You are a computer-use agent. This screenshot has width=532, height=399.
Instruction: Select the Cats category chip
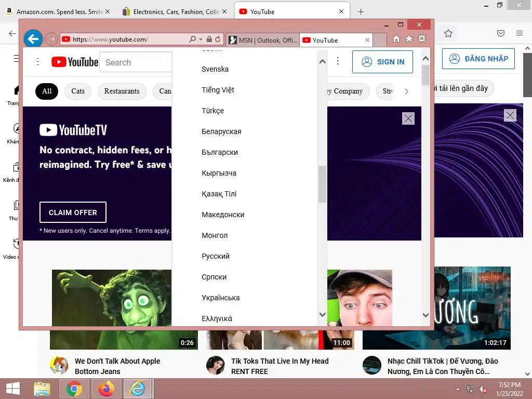pyautogui.click(x=78, y=91)
